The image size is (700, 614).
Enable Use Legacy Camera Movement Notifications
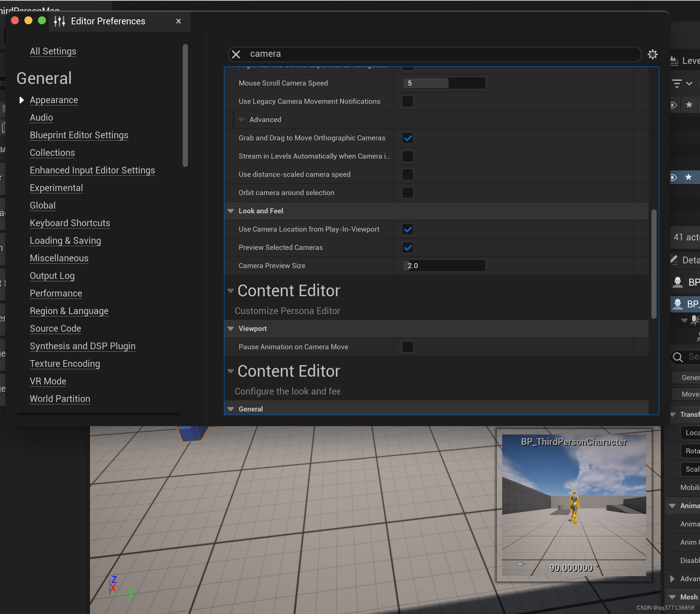tap(407, 101)
